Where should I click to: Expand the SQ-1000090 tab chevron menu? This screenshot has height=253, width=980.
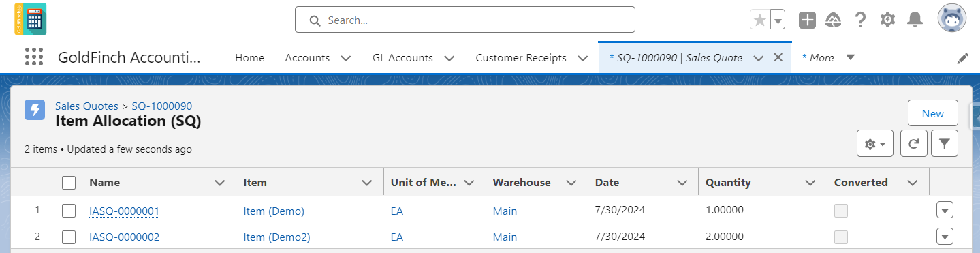click(758, 58)
